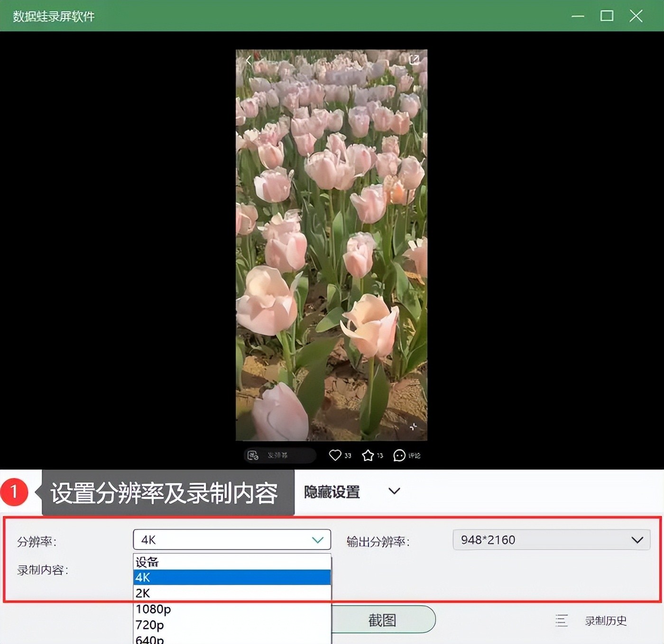The image size is (664, 644).
Task: Tap the star favorite icon
Action: pos(368,456)
